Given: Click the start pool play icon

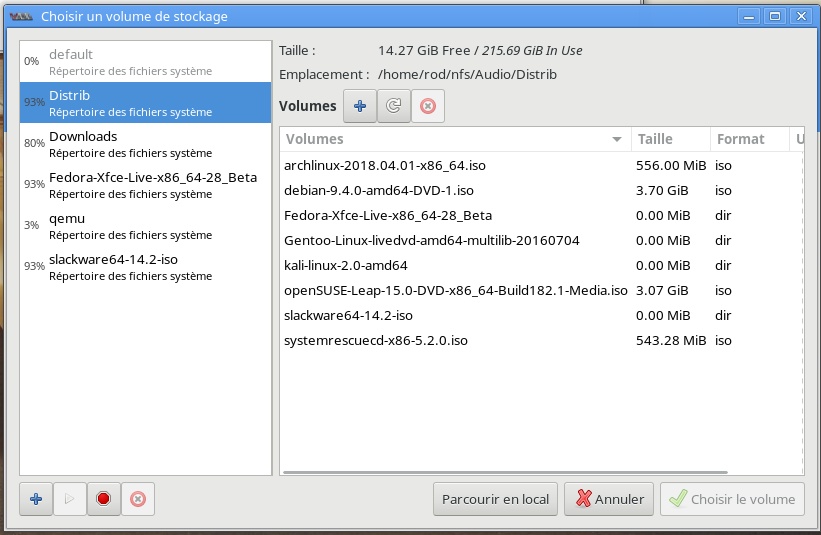Looking at the screenshot, I should coord(70,499).
